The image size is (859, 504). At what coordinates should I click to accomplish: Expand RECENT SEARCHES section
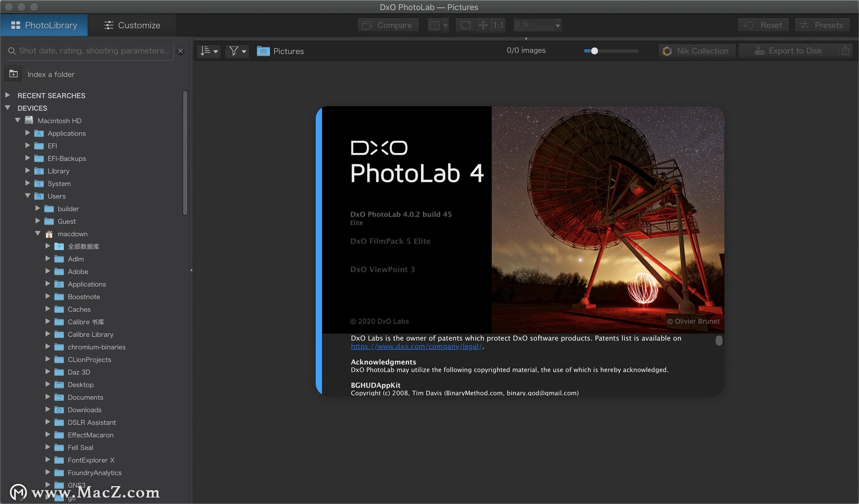click(x=8, y=95)
